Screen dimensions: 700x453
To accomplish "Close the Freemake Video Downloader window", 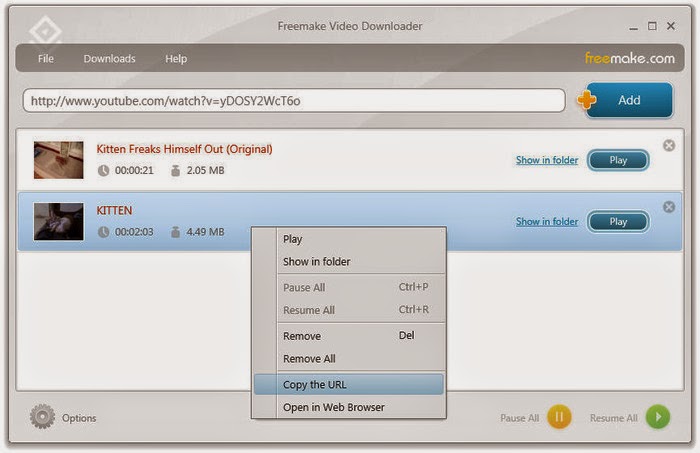I will click(671, 26).
